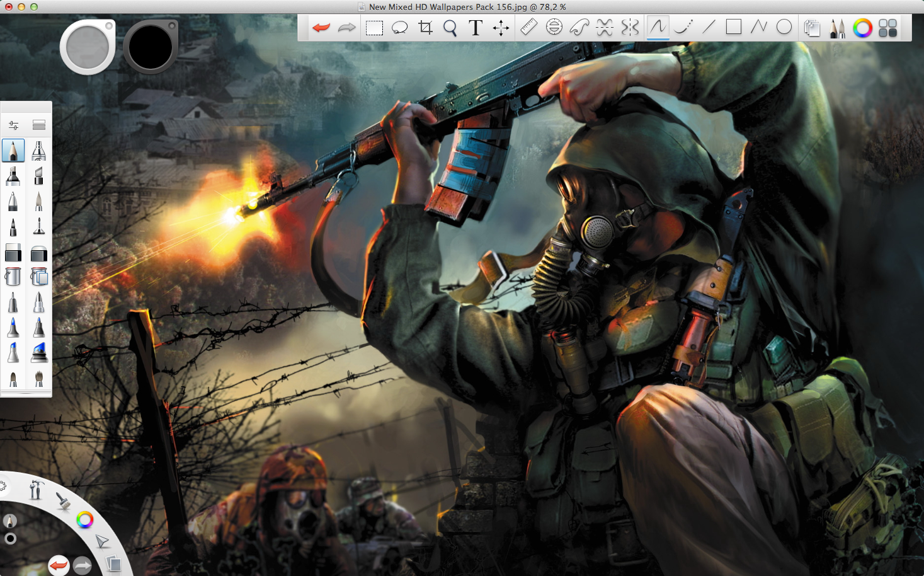Click the red Undo button in the lagoon
This screenshot has height=576, width=924.
click(59, 565)
